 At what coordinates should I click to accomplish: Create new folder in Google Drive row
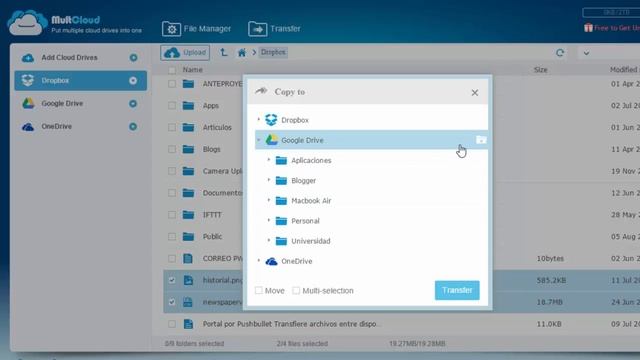[481, 140]
